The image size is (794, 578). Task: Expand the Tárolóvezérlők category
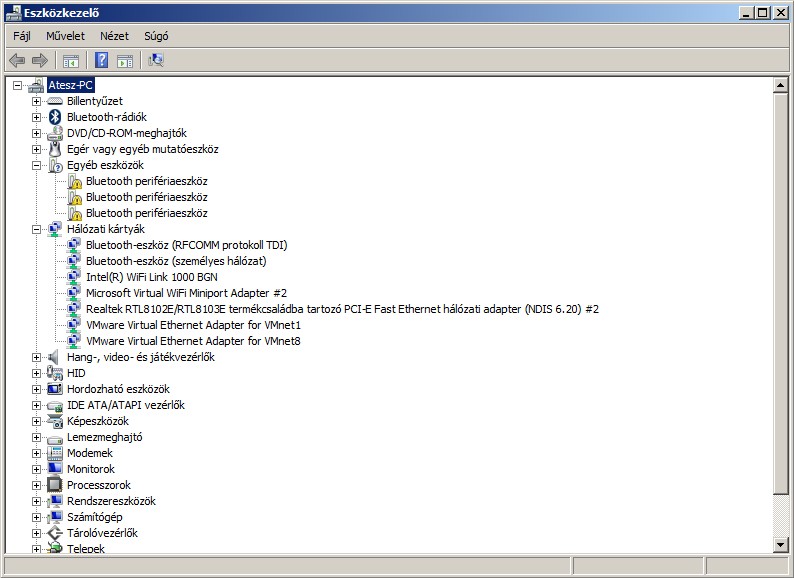(36, 533)
